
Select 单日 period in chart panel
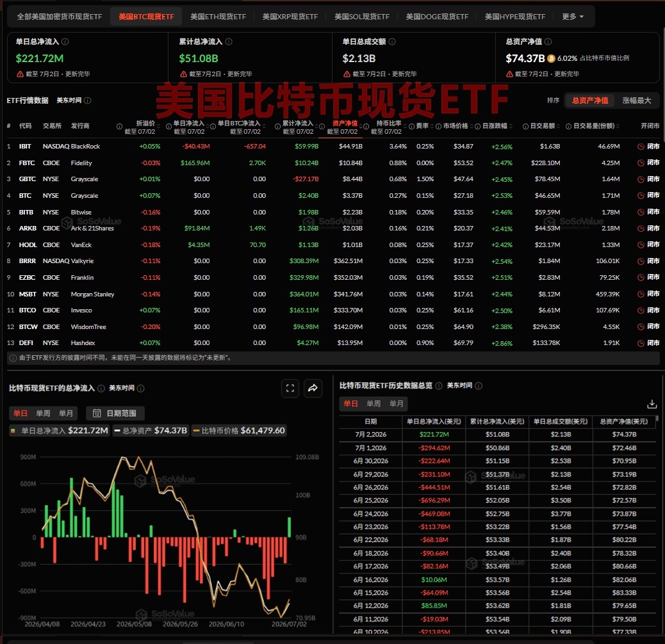[21, 413]
